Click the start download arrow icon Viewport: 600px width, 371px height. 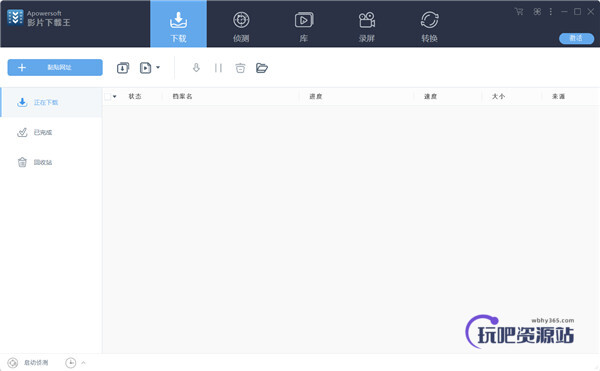point(196,68)
